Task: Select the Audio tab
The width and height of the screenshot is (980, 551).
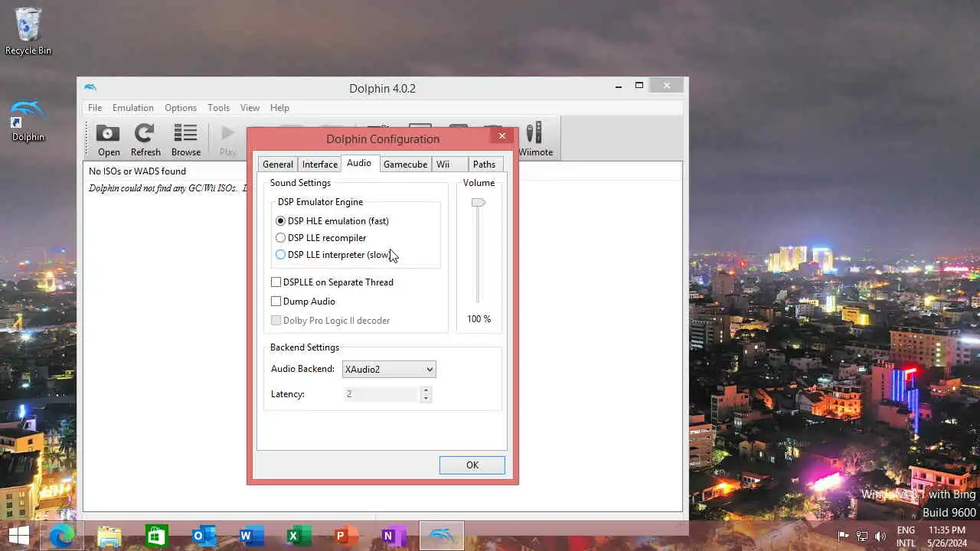Action: pyautogui.click(x=359, y=163)
